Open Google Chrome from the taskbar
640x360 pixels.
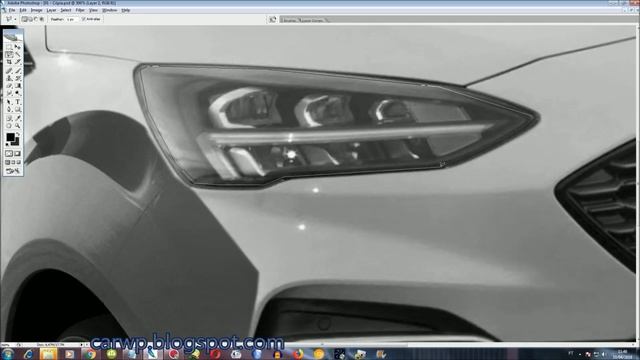pyautogui.click(x=90, y=354)
